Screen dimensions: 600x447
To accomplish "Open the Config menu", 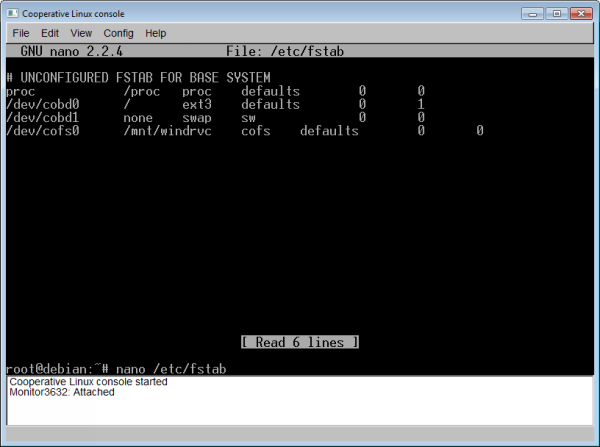I will [x=118, y=33].
